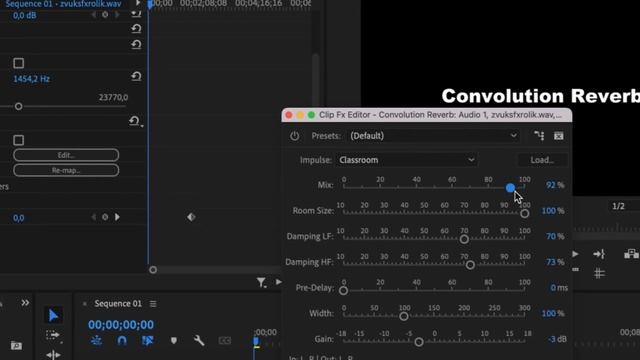640x360 pixels.
Task: Click the double-chevron panel overflow icon
Action: (x=25, y=303)
